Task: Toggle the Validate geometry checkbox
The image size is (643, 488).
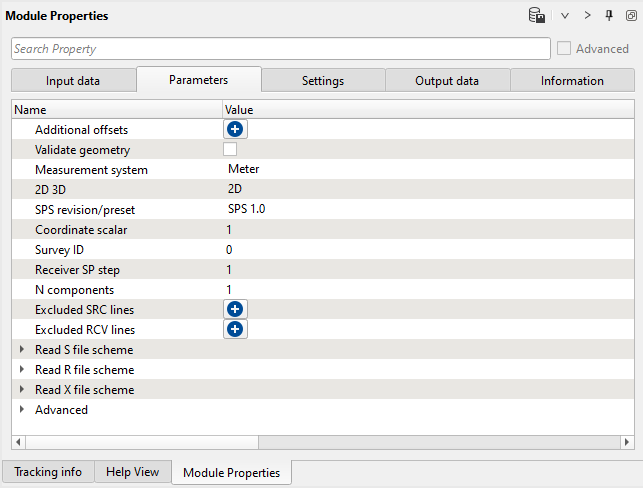Action: (x=230, y=149)
